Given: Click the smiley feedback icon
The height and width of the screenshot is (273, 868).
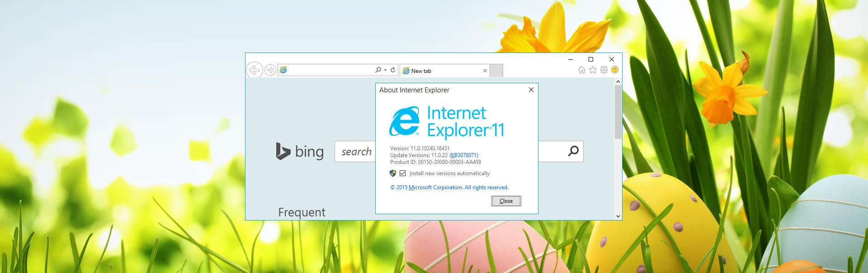Looking at the screenshot, I should (x=615, y=70).
